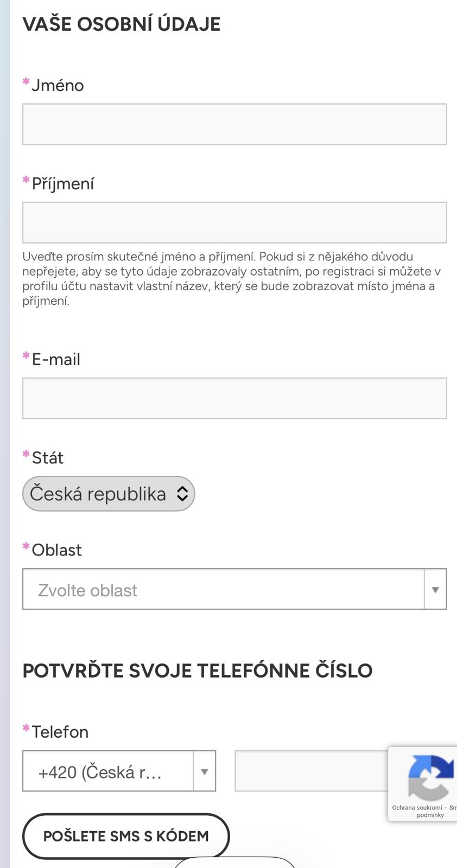Click the Oblast field label
457x868 pixels.
pyautogui.click(x=56, y=550)
